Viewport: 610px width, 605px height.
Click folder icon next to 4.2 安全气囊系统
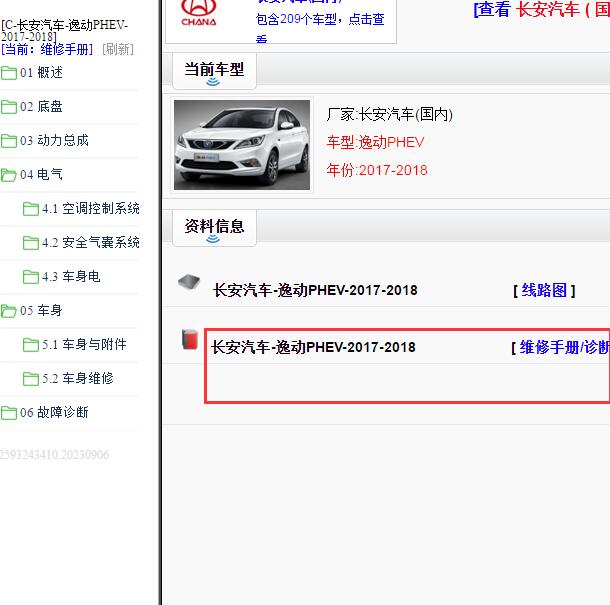31,242
